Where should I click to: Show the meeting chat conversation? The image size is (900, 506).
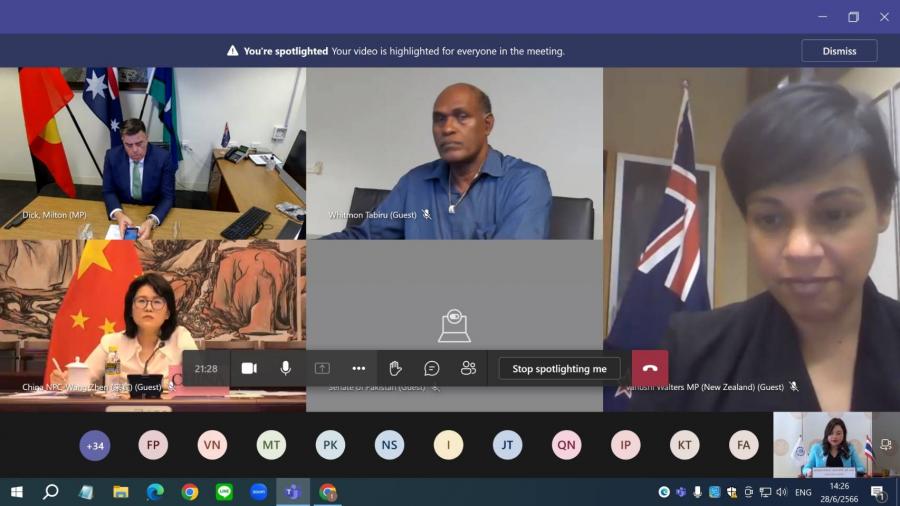[x=432, y=368]
